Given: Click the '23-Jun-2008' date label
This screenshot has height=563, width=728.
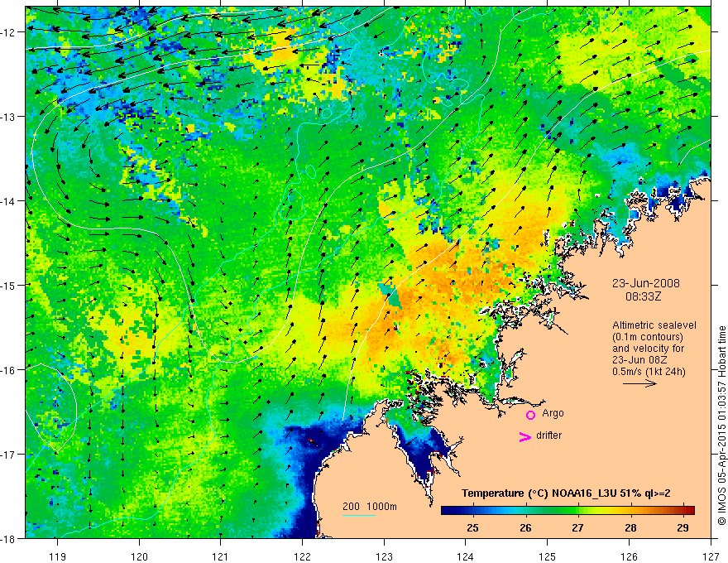Looking at the screenshot, I should [646, 283].
